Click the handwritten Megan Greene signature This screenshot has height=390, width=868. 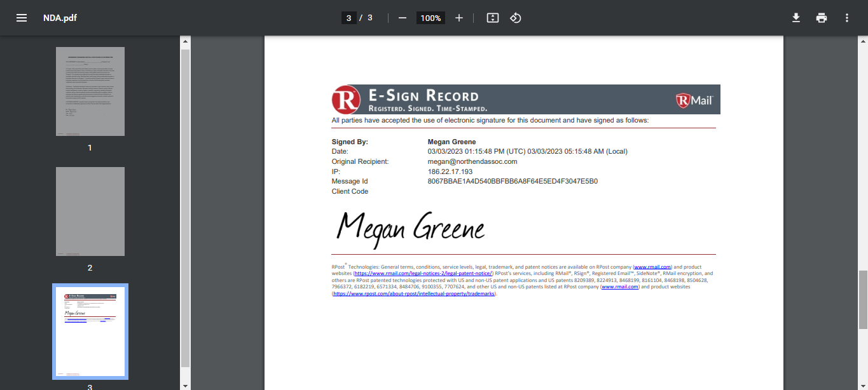click(411, 229)
